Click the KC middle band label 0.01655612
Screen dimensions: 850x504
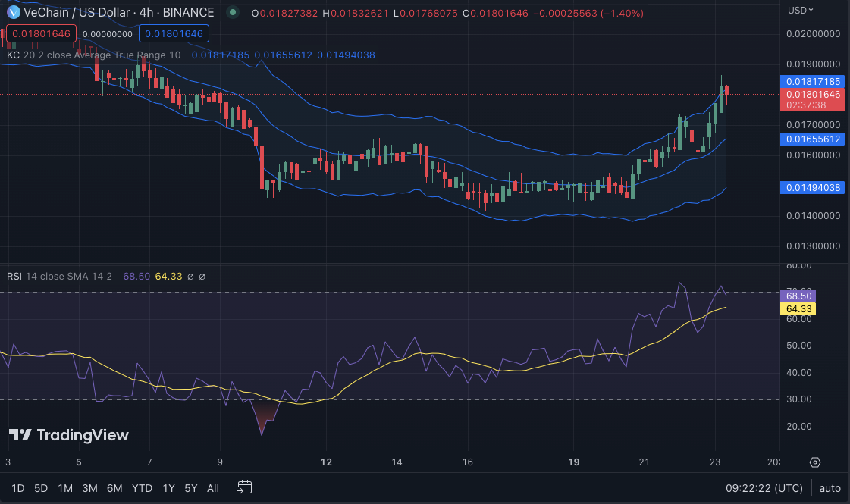(x=813, y=139)
